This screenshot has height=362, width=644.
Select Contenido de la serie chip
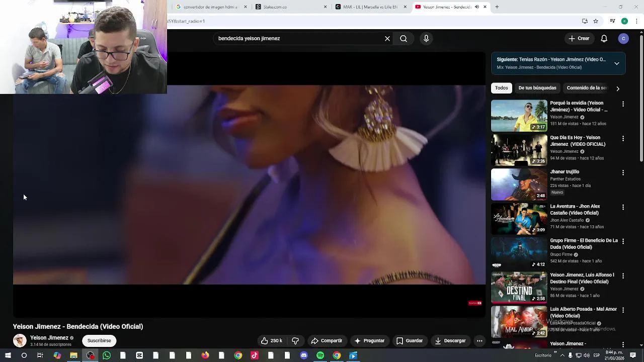[x=587, y=88]
